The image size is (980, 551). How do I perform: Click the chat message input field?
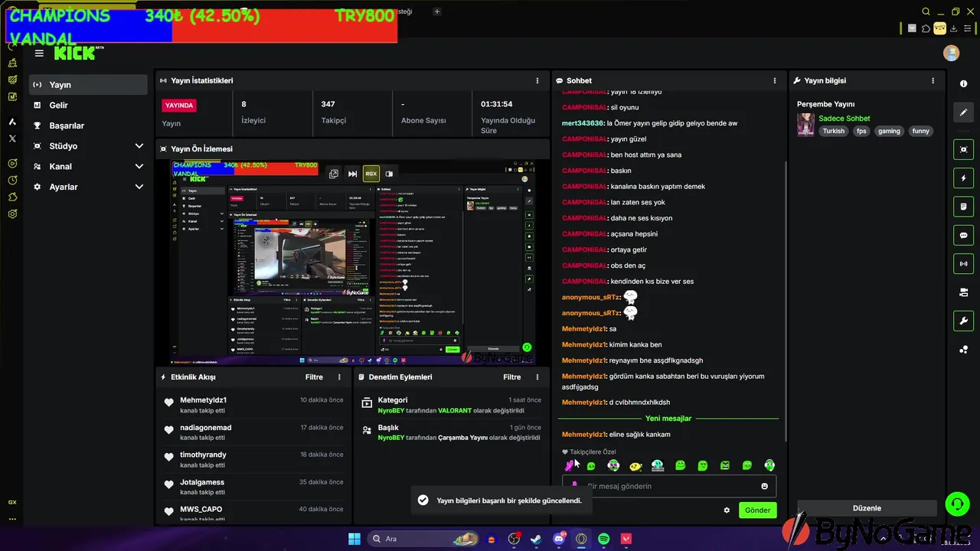coord(669,486)
